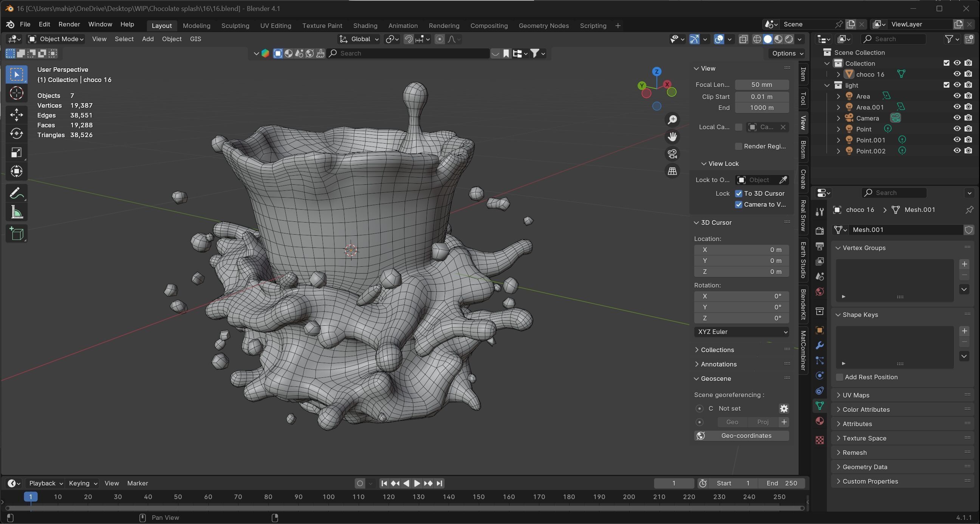The width and height of the screenshot is (980, 524).
Task: Toggle Lock To 3D Cursor checkbox
Action: [738, 193]
